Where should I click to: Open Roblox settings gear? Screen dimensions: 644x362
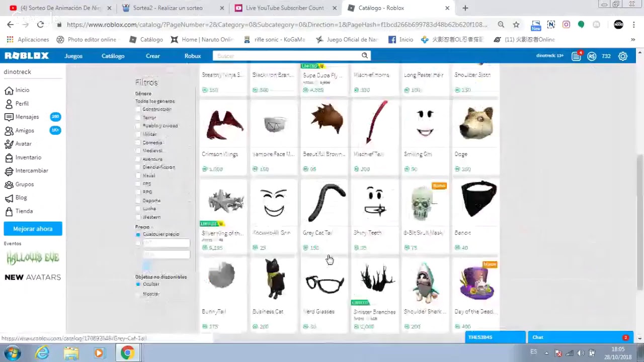tap(623, 56)
